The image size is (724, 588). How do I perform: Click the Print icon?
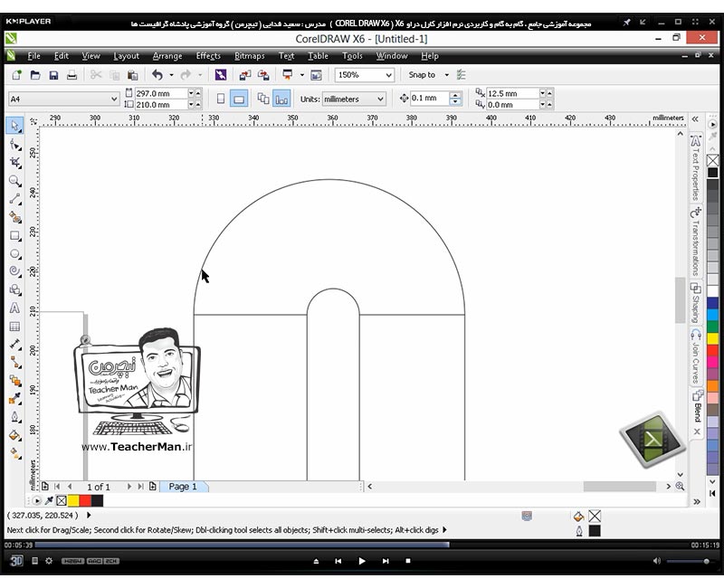pos(72,75)
